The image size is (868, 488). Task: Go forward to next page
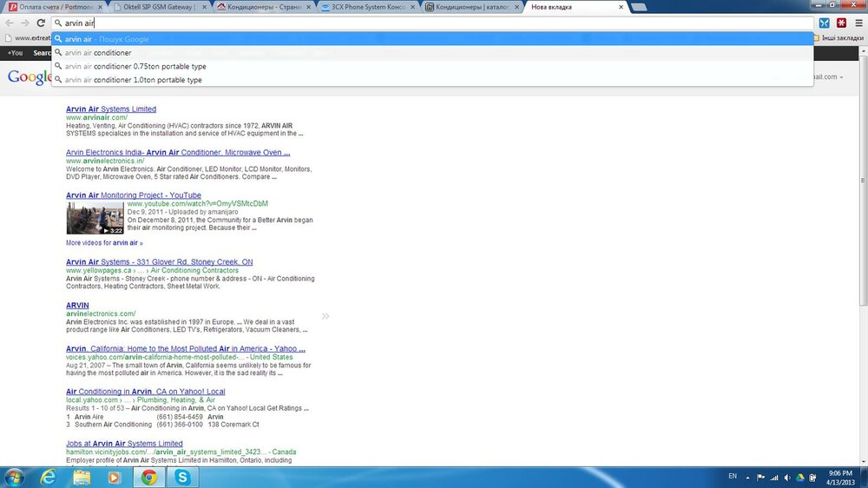tap(25, 23)
